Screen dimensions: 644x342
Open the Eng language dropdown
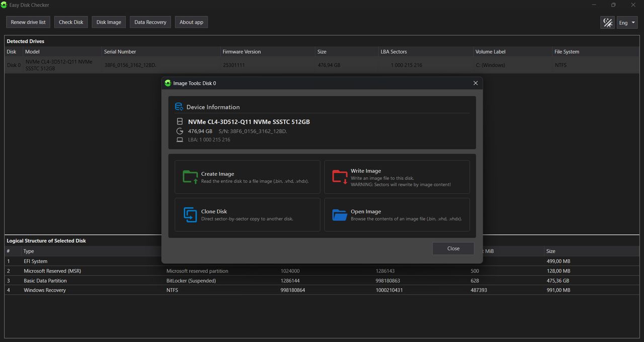point(627,23)
